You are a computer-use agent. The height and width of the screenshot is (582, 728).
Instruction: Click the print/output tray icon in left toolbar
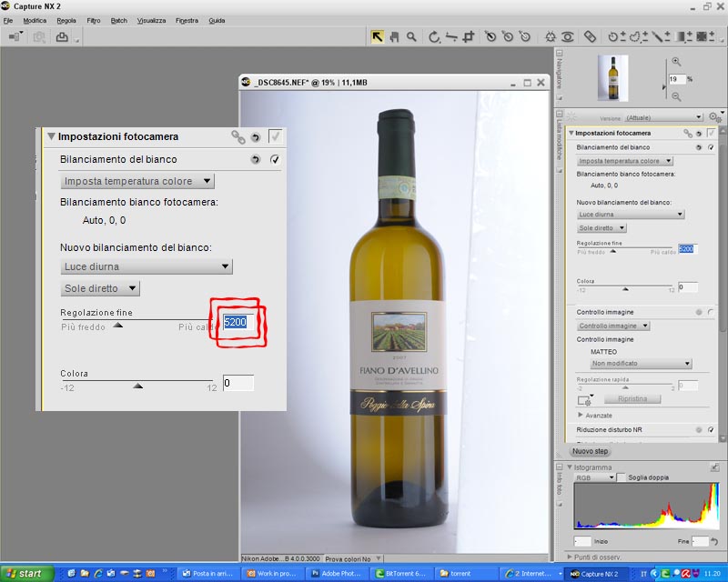pyautogui.click(x=62, y=36)
